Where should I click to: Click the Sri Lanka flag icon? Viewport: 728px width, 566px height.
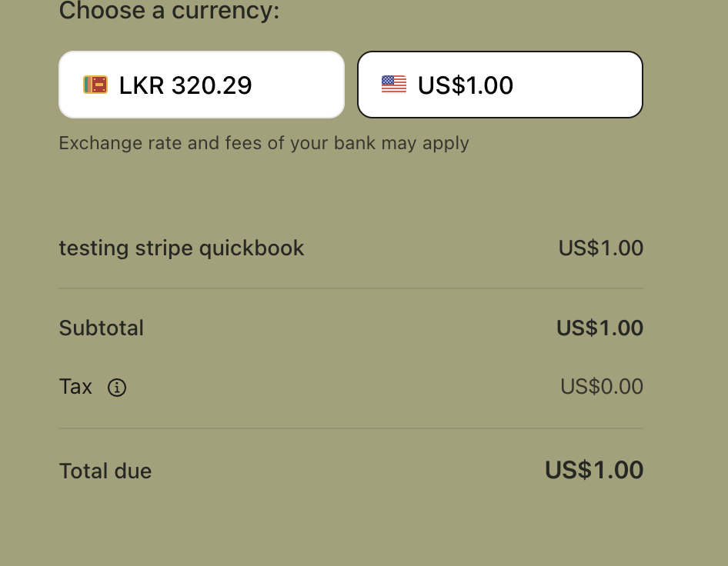coord(95,85)
